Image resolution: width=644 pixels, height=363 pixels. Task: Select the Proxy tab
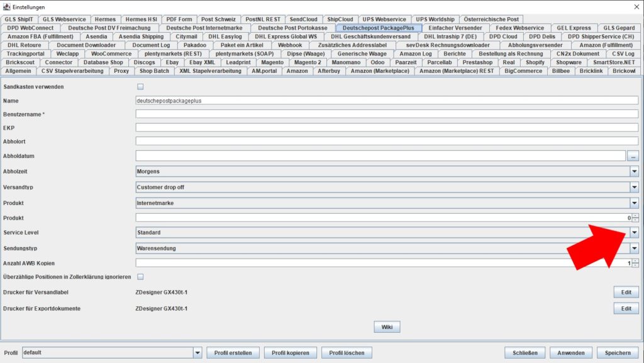[121, 71]
